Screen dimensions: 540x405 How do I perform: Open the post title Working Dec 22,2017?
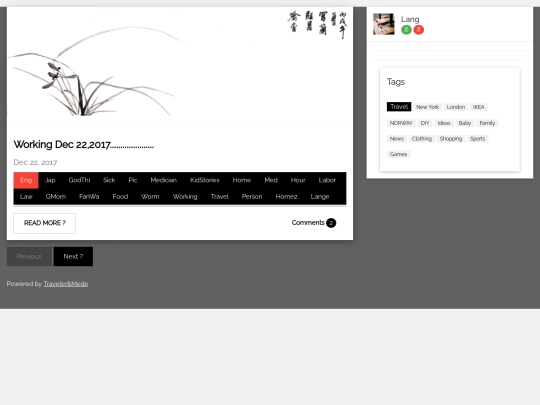tap(84, 144)
